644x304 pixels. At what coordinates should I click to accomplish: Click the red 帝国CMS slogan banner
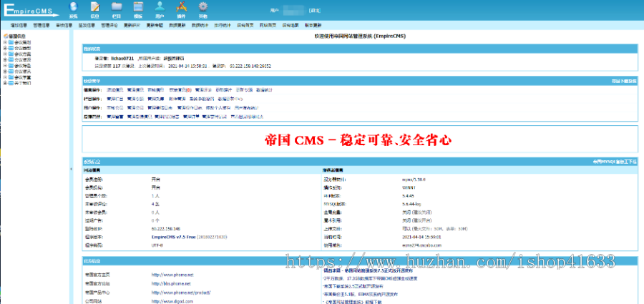point(358,140)
